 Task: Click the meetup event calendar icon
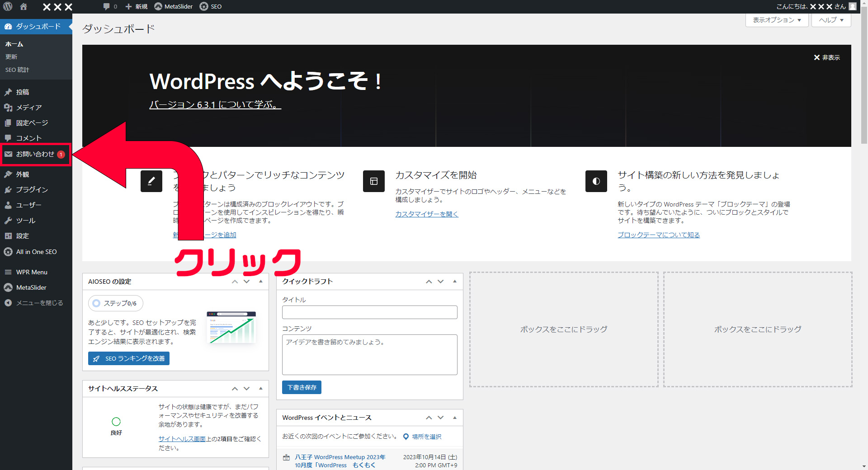[x=286, y=457]
